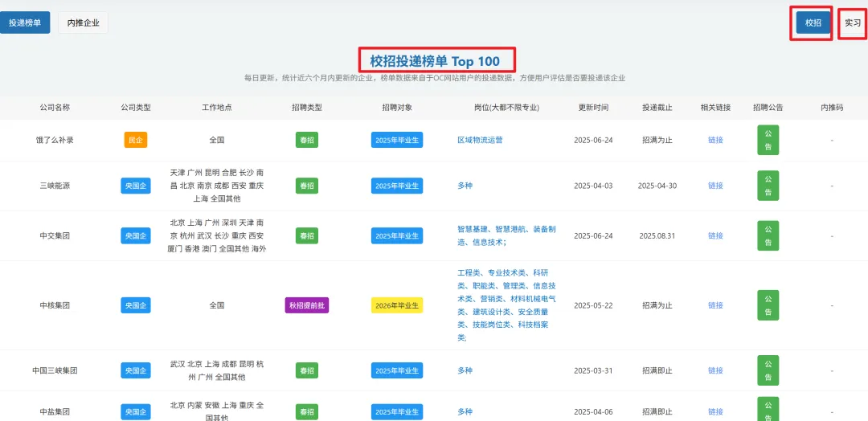The width and height of the screenshot is (868, 421).
Task: Click the 相关链接 column header
Action: click(716, 108)
